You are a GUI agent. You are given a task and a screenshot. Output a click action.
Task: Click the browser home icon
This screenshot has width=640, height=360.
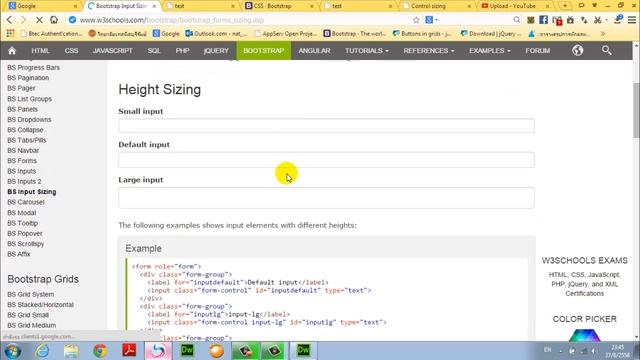(54, 20)
